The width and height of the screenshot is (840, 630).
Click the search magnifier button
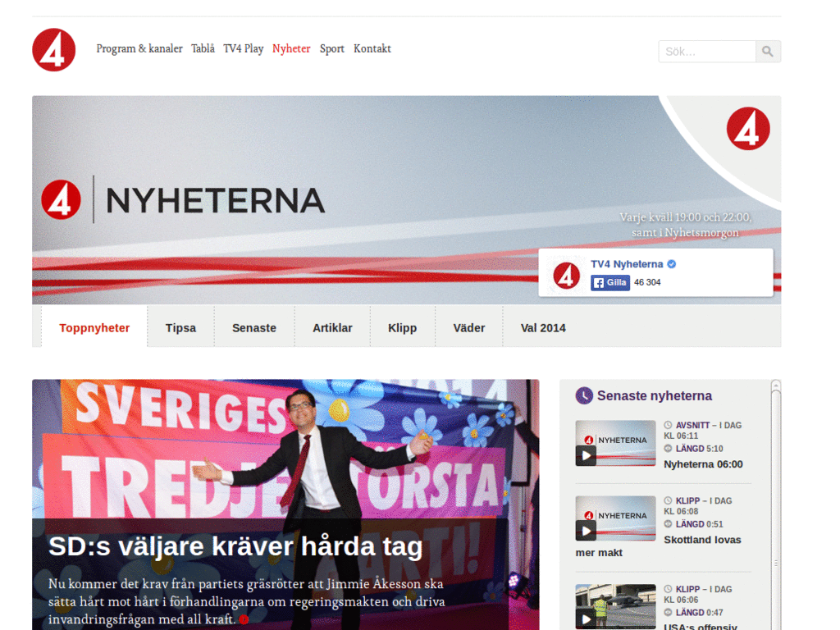(768, 52)
